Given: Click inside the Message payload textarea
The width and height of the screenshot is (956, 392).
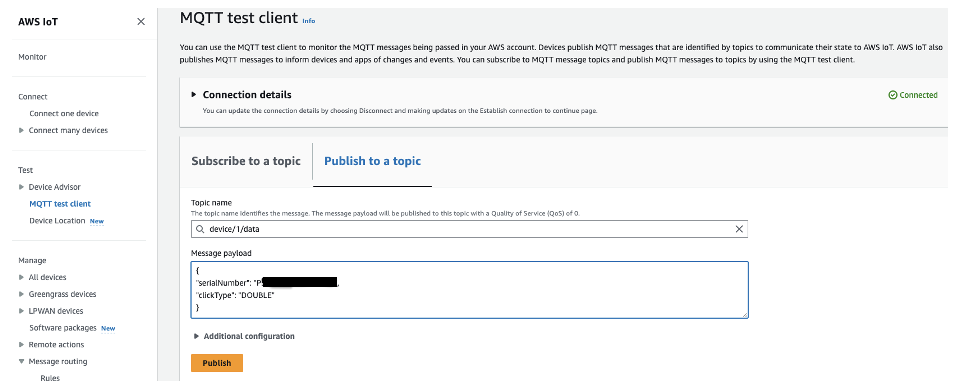Looking at the screenshot, I should (469, 290).
